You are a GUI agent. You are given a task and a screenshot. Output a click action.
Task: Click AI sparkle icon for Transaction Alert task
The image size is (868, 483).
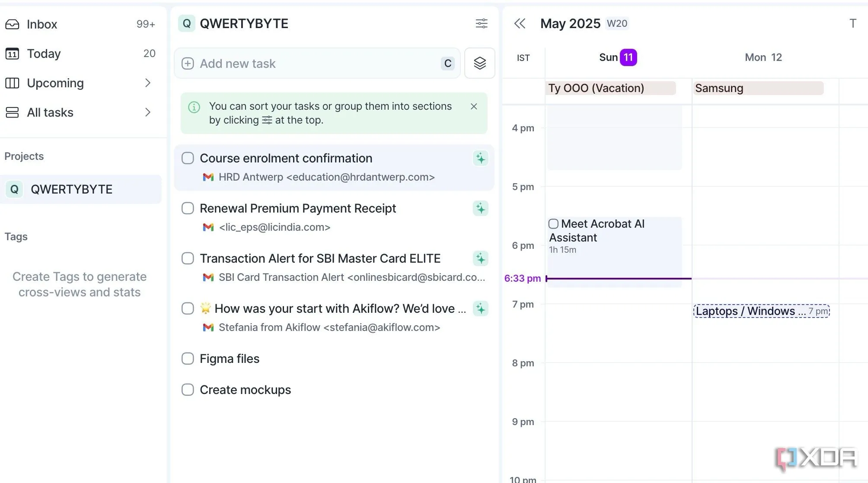480,258
